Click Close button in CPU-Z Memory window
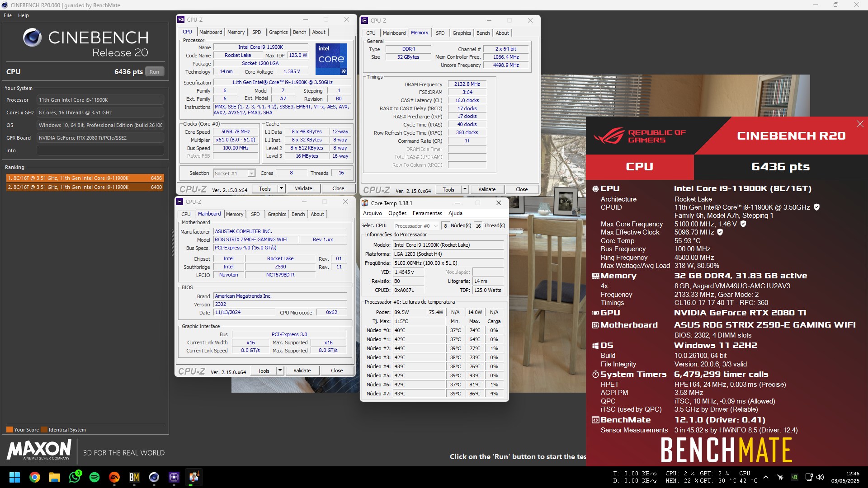868x488 pixels. coord(522,189)
